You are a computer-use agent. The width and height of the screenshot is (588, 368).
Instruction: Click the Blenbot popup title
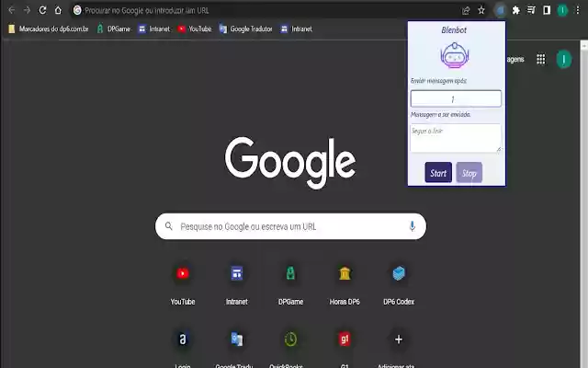[x=454, y=30]
